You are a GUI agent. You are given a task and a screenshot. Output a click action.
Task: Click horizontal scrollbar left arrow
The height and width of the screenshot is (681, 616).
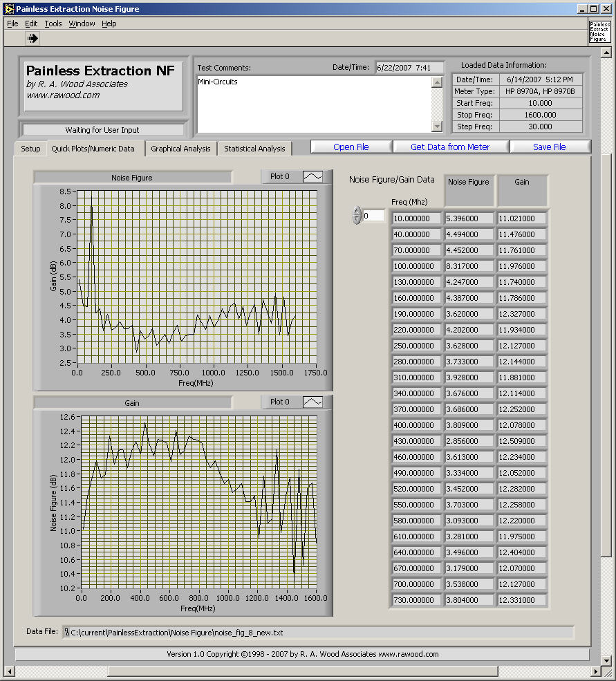tap(10, 671)
